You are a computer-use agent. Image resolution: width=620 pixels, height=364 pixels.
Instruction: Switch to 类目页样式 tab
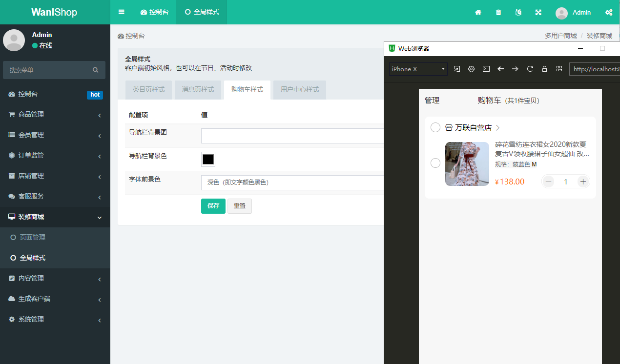coord(148,90)
